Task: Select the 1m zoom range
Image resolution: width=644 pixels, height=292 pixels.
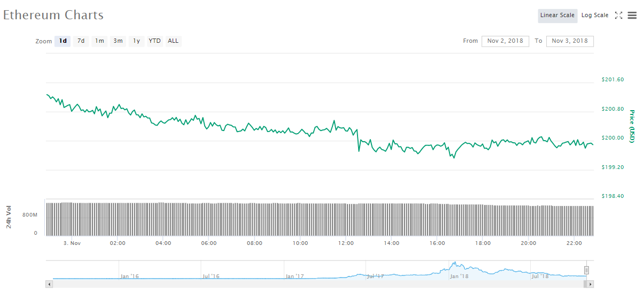Action: pyautogui.click(x=99, y=41)
